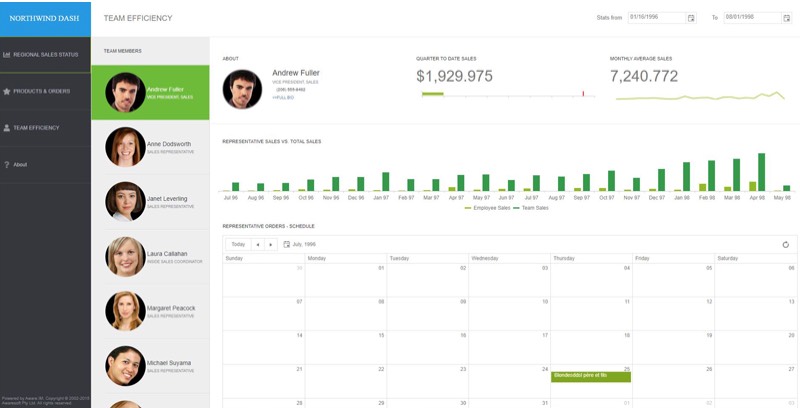Click the Products & Orders star icon

tap(7, 91)
